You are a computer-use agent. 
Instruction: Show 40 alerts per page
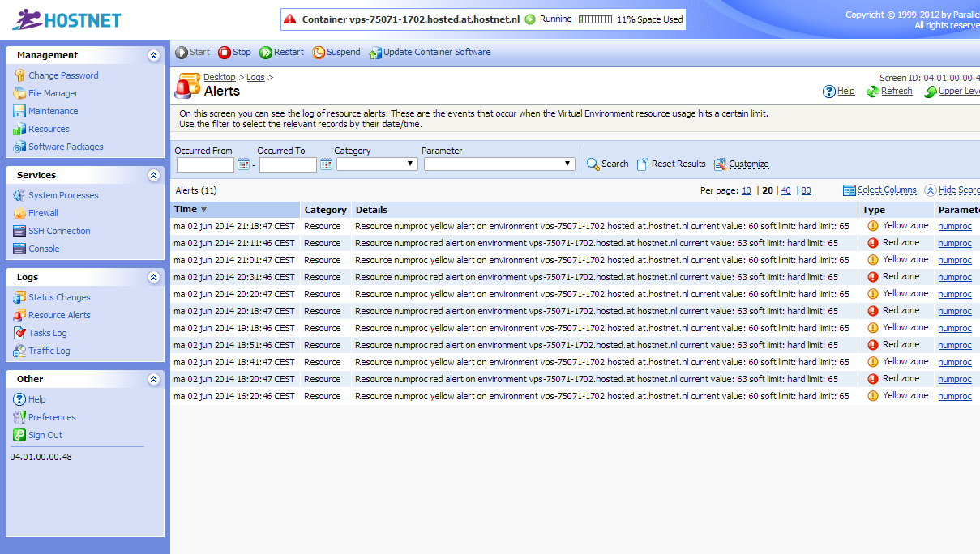pos(785,191)
